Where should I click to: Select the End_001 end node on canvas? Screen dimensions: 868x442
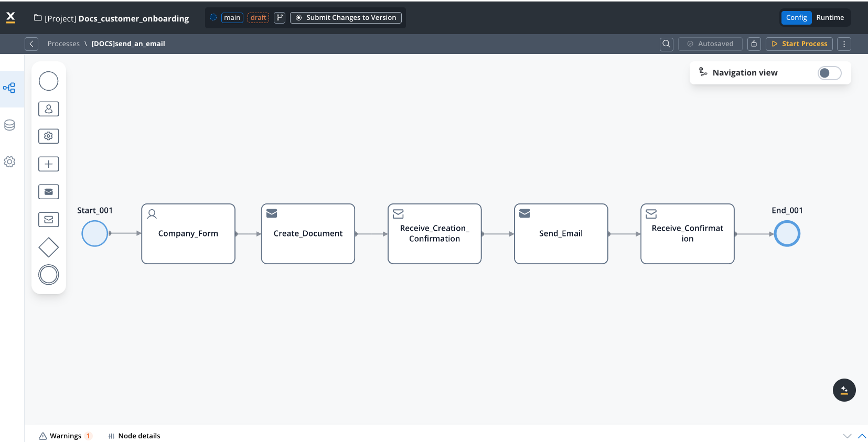pyautogui.click(x=787, y=234)
